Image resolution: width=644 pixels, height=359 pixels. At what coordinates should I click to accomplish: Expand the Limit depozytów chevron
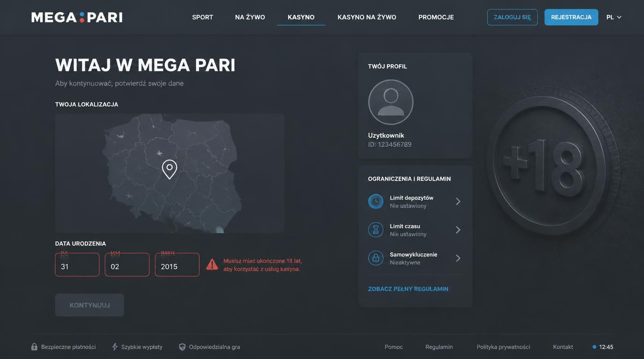[458, 201]
